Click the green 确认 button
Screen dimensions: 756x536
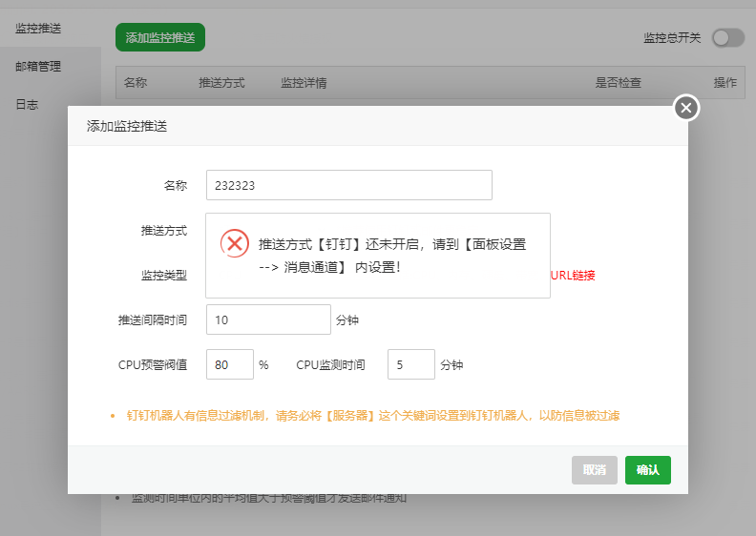(x=648, y=470)
